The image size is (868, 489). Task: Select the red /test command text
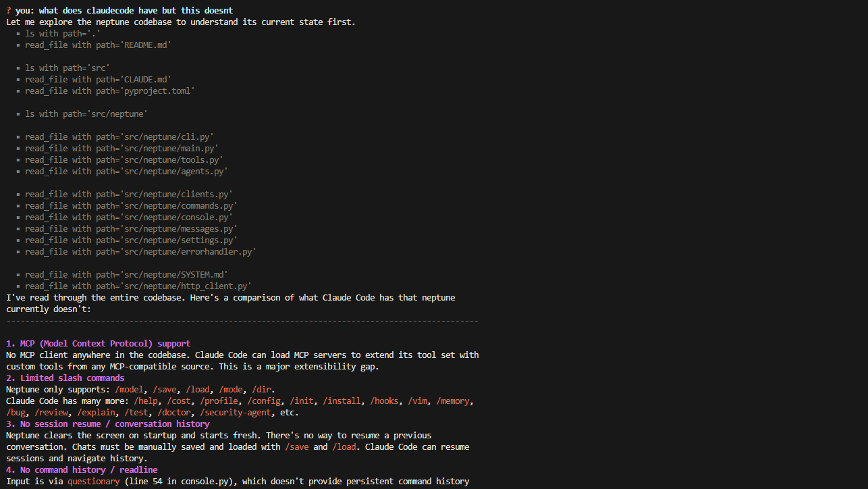pyautogui.click(x=136, y=412)
